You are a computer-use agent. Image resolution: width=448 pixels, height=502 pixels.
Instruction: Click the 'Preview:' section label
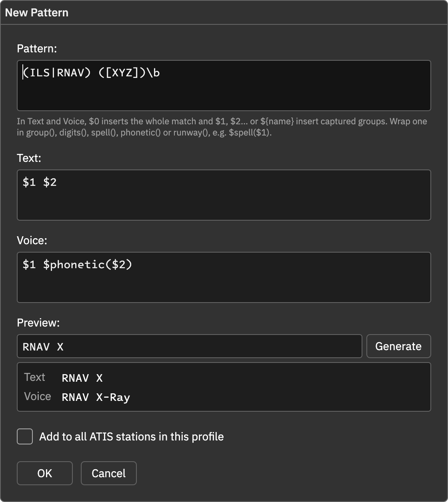(38, 323)
